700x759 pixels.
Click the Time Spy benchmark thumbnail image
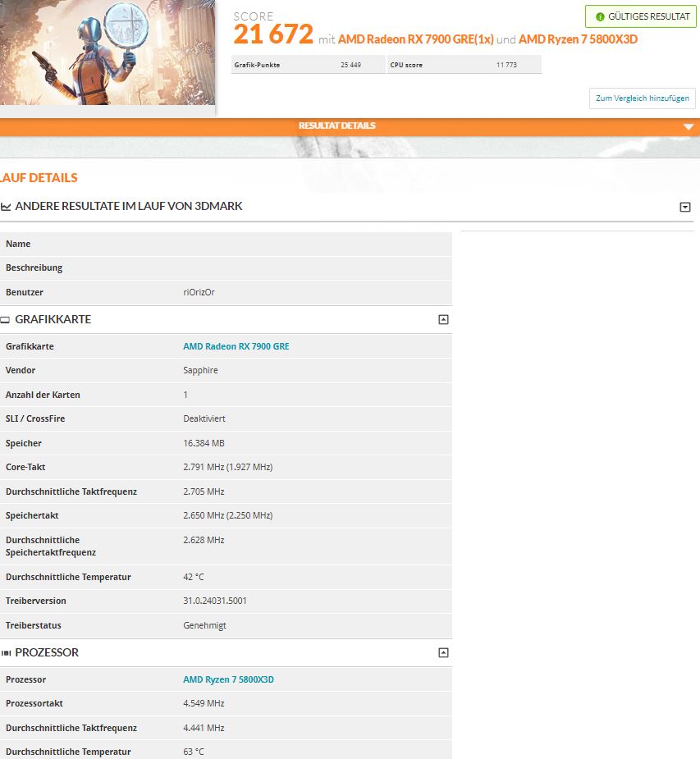pyautogui.click(x=107, y=53)
